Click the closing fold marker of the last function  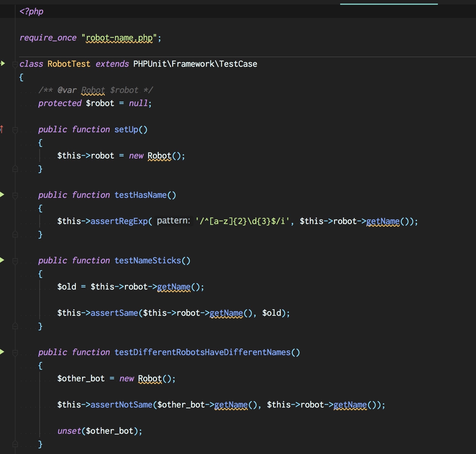[x=15, y=444]
